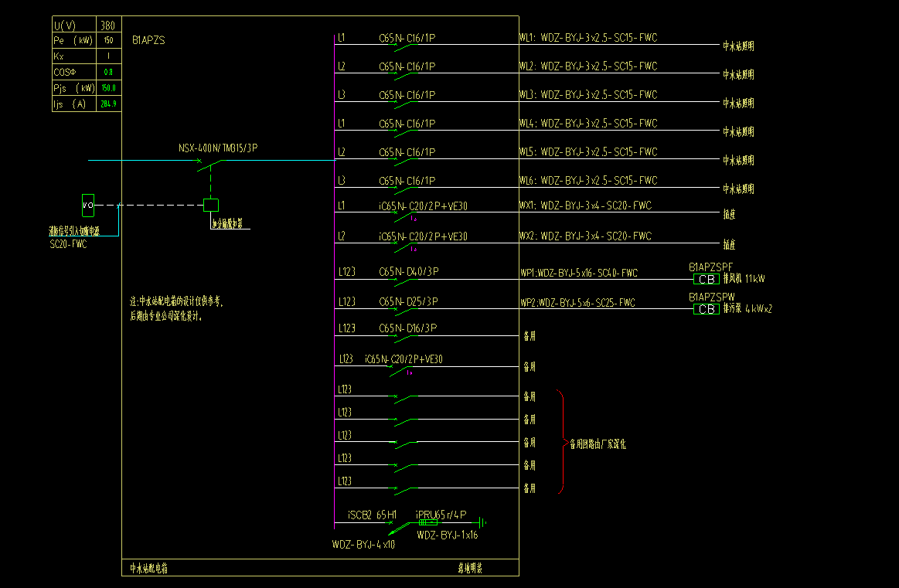Select the RCD breaker symbol on WX2 circuit
This screenshot has height=588, width=899.
tap(405, 246)
